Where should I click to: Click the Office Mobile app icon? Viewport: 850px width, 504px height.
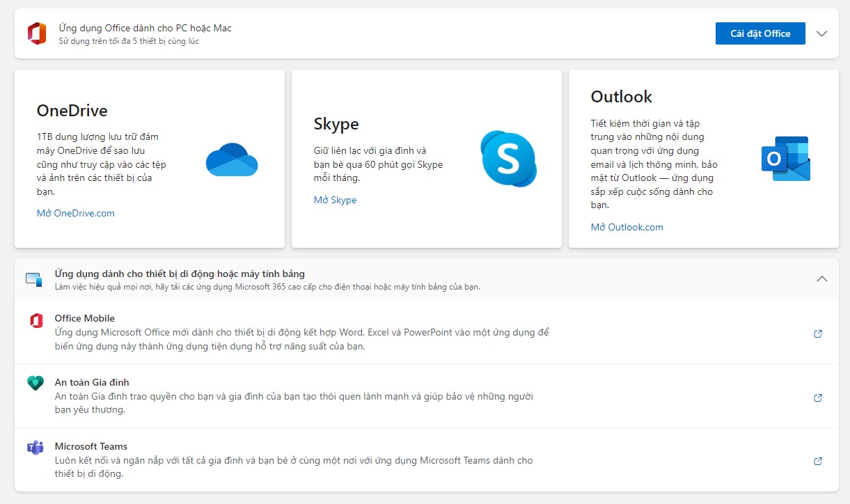[36, 321]
